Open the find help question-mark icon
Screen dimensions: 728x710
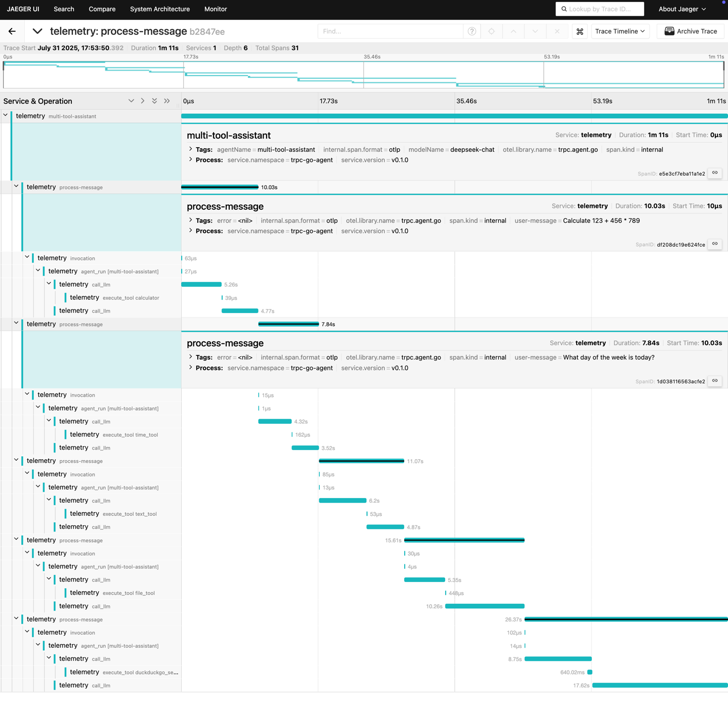(x=472, y=31)
